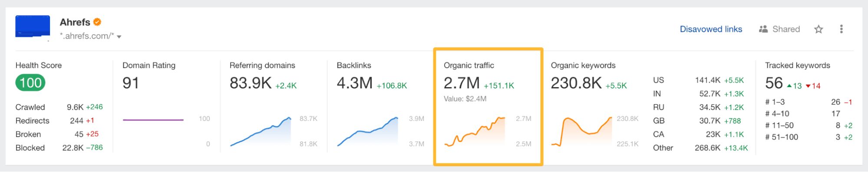Click the CA 23K keywords row
Viewport: 868px width, 172px height.
point(699,134)
